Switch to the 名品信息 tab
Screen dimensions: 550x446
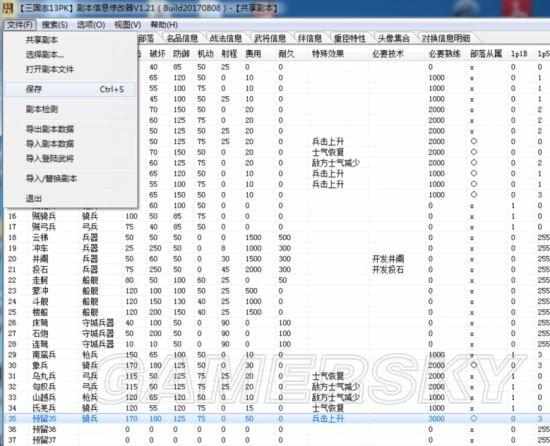pos(182,38)
